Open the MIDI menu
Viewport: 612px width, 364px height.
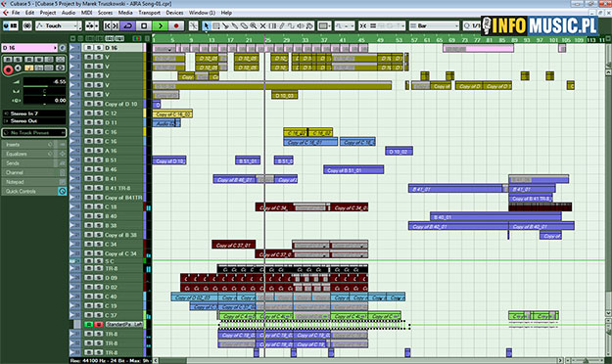coord(86,13)
